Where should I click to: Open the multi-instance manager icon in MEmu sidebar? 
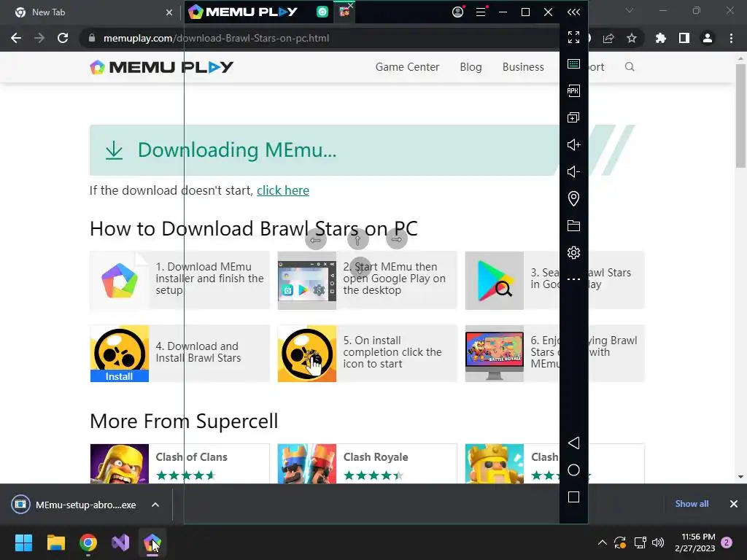tap(573, 117)
